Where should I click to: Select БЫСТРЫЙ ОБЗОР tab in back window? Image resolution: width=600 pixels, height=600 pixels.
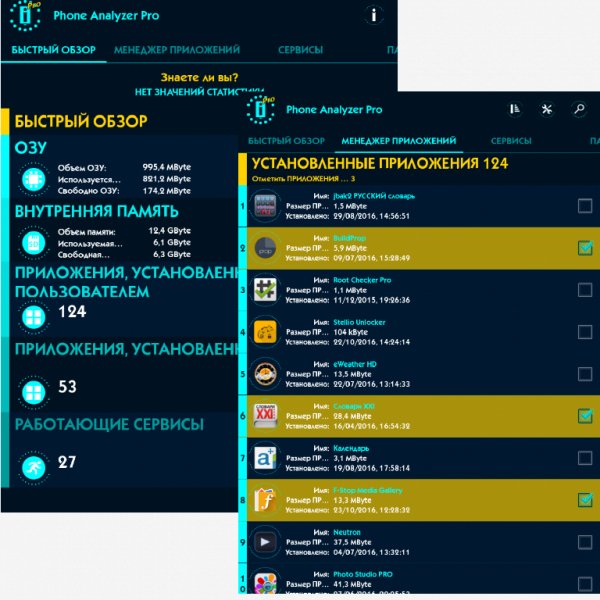pos(54,50)
